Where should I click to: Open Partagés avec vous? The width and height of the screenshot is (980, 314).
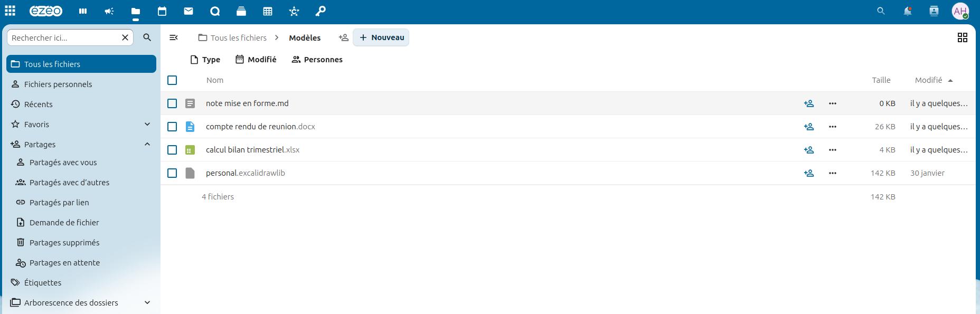[x=84, y=162]
